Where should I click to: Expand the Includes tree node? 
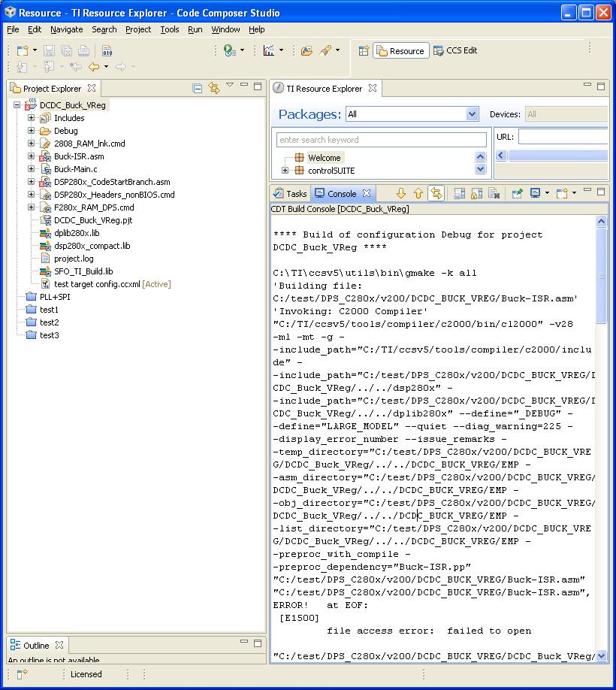[31, 118]
